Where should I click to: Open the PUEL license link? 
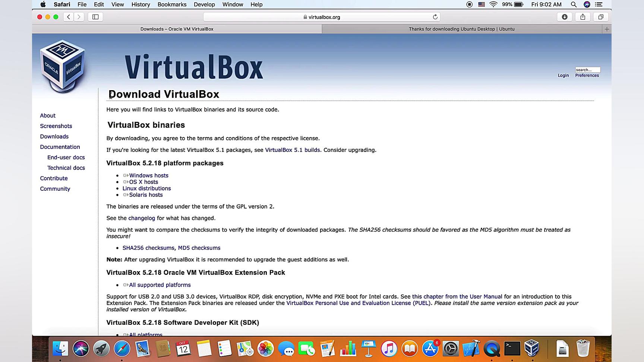point(359,303)
